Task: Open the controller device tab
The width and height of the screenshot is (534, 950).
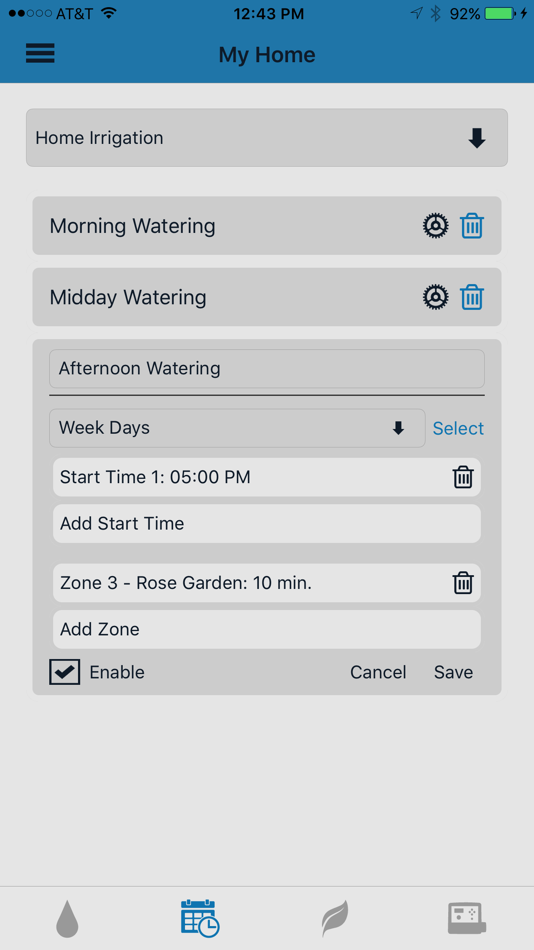Action: point(467,918)
